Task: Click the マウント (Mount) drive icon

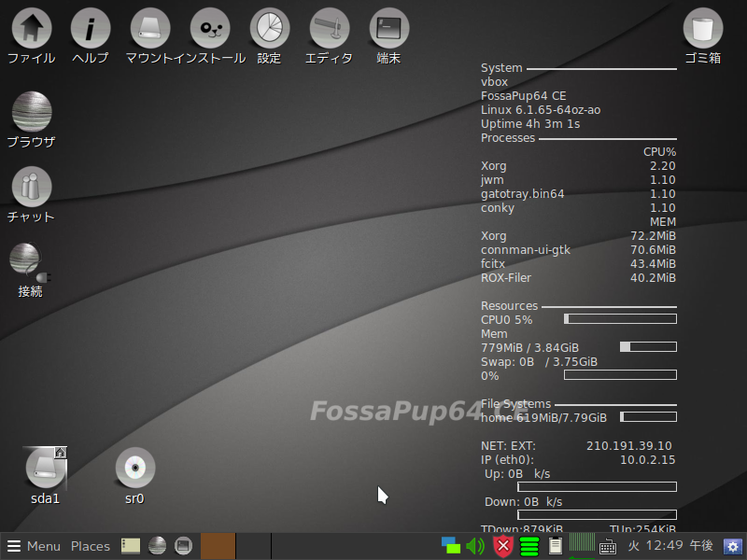Action: tap(150, 28)
